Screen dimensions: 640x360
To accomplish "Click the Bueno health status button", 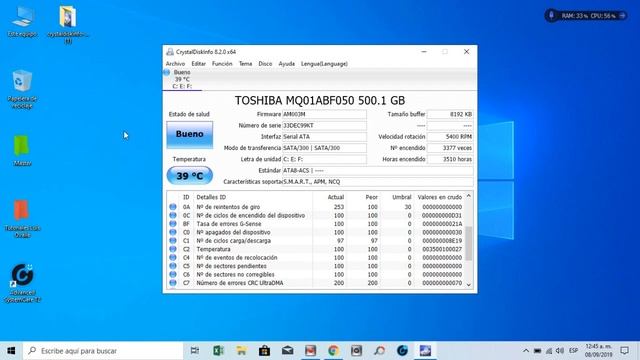I will click(x=189, y=134).
